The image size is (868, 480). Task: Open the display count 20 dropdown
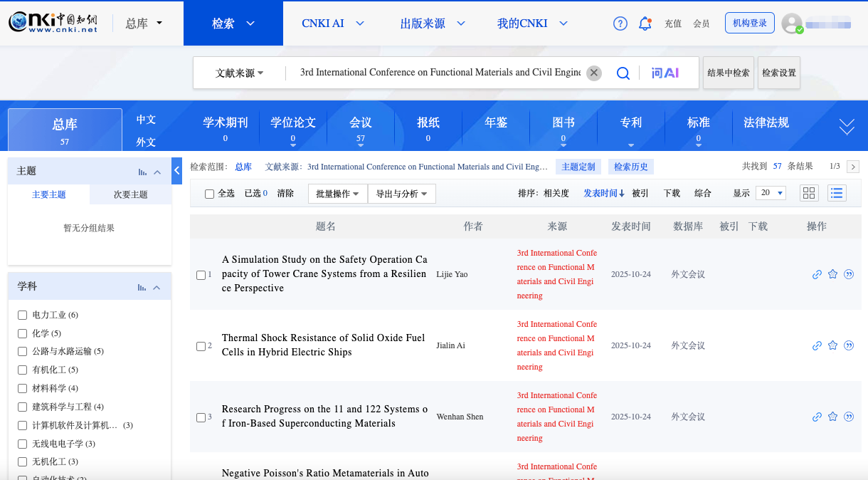pyautogui.click(x=771, y=193)
